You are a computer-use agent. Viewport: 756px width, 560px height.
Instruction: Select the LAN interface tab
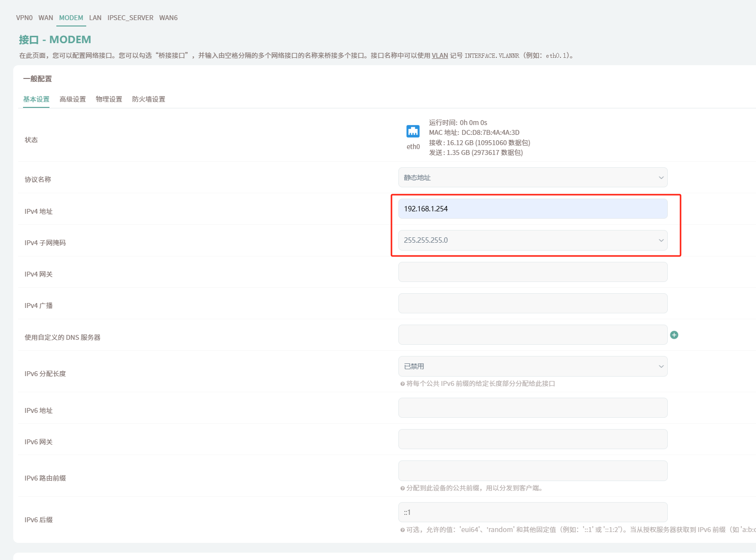pos(95,18)
